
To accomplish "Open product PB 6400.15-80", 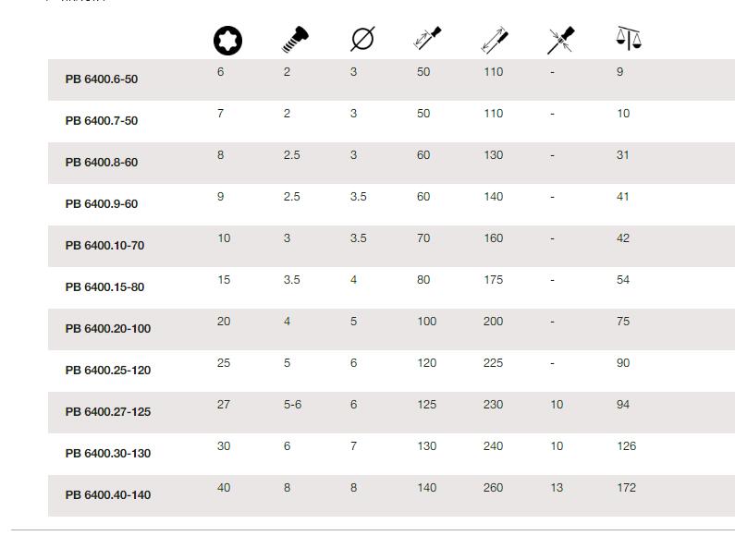I will [x=104, y=287].
